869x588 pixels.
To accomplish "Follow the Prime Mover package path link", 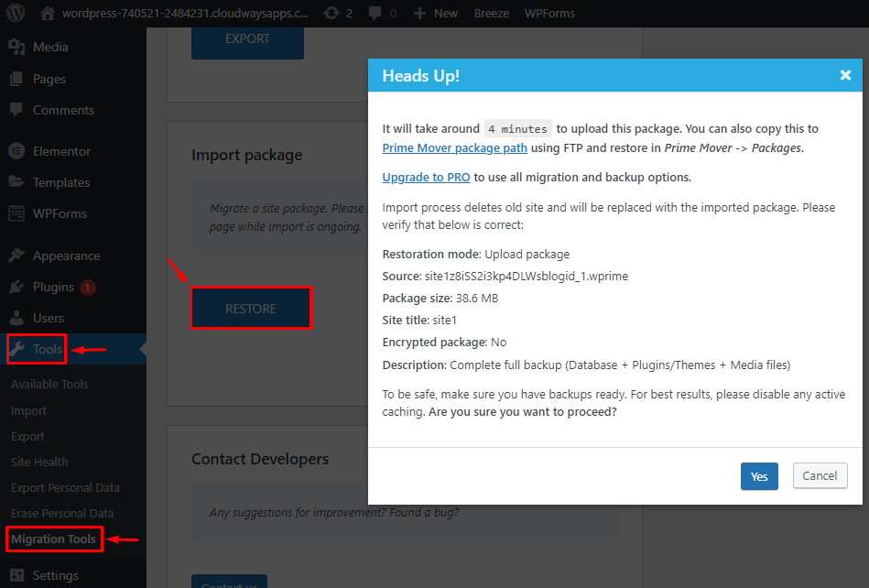I will [x=454, y=147].
